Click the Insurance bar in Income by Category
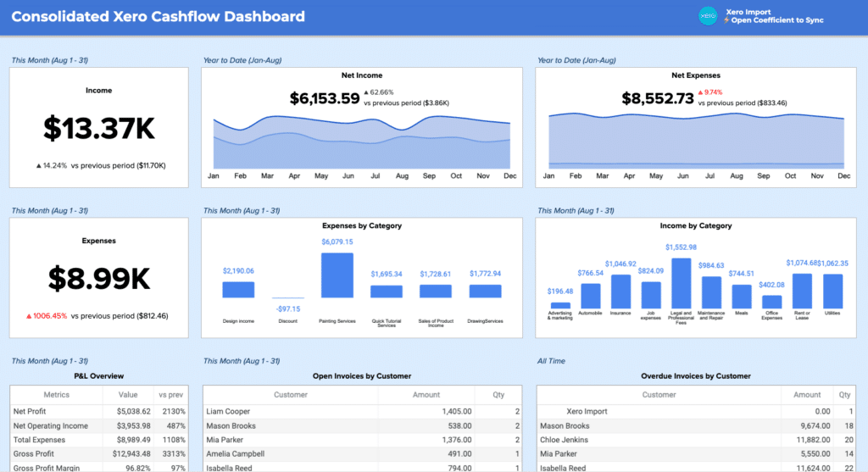 tap(620, 292)
